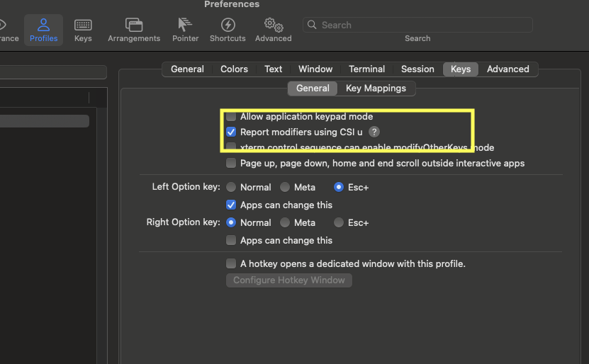
Task: Switch to the Terminal profile tab
Action: pyautogui.click(x=366, y=69)
